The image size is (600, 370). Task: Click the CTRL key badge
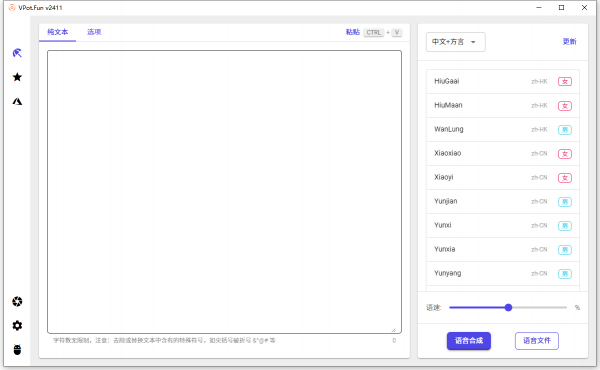point(373,33)
